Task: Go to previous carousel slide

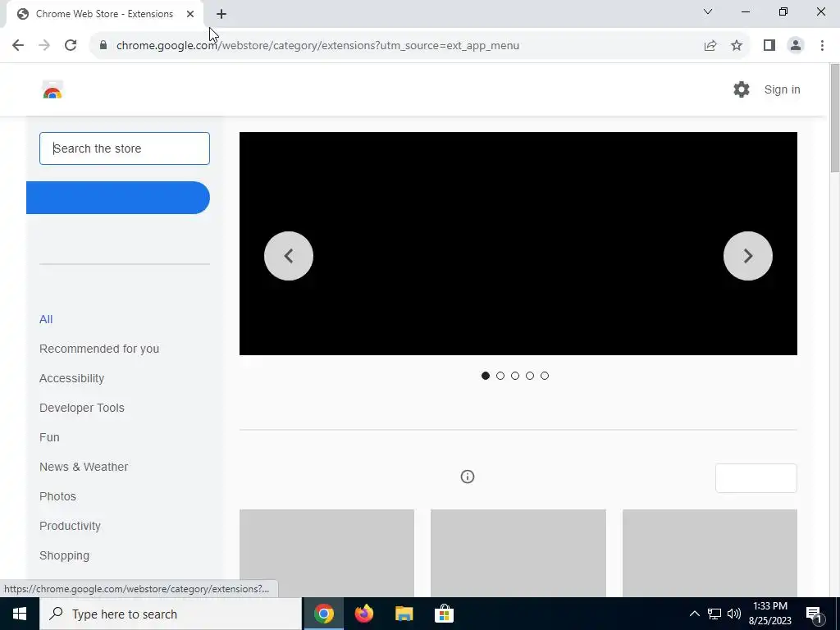Action: (x=289, y=256)
